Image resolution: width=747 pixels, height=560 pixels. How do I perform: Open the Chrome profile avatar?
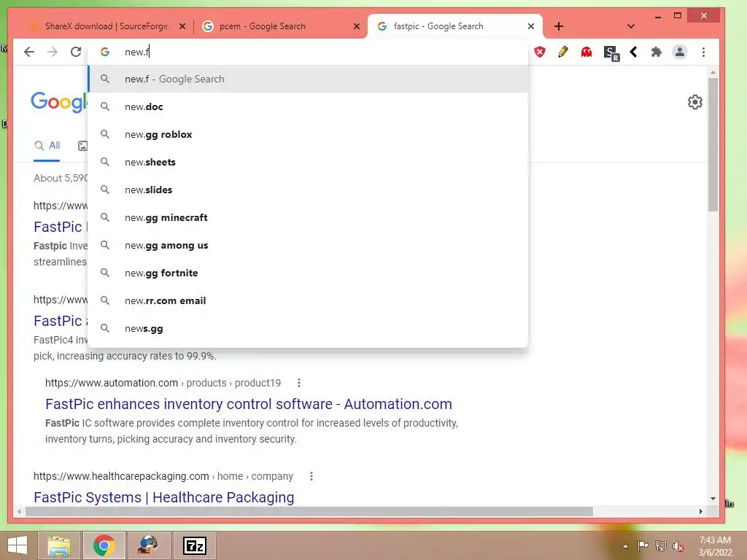[x=680, y=52]
